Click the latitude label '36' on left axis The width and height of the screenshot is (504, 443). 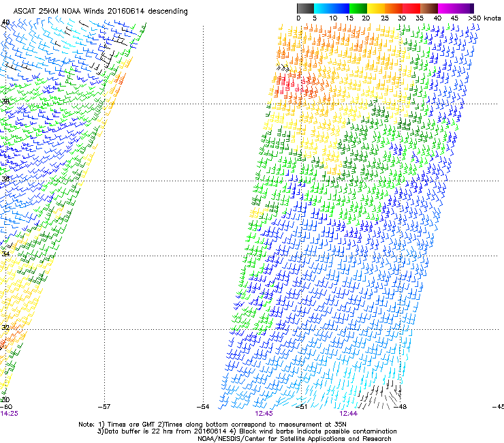[x=5, y=179]
